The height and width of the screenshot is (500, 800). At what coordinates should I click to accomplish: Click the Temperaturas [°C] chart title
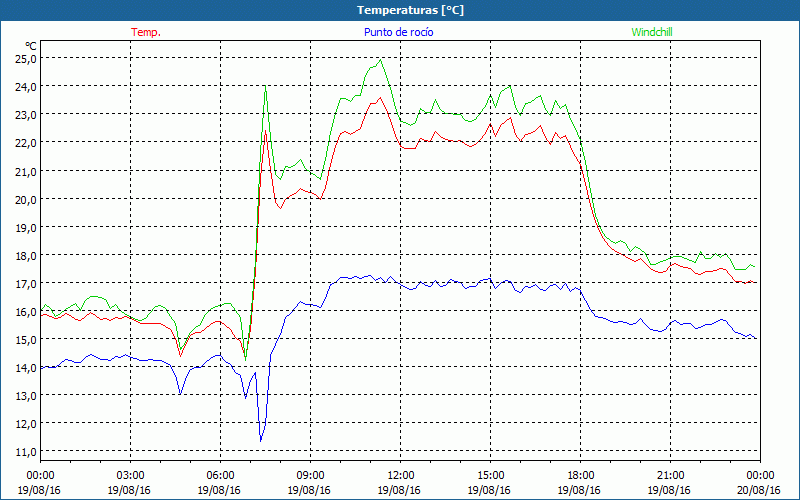tap(410, 10)
